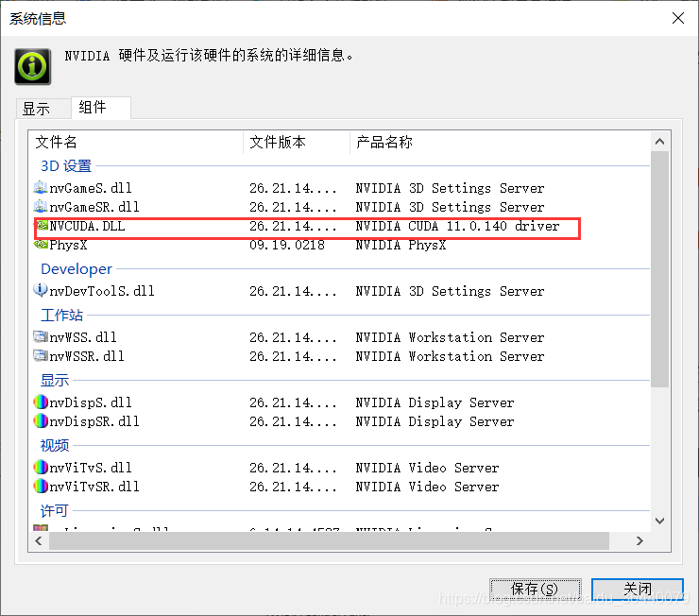Select the 组件 tab
The width and height of the screenshot is (699, 616).
(93, 108)
